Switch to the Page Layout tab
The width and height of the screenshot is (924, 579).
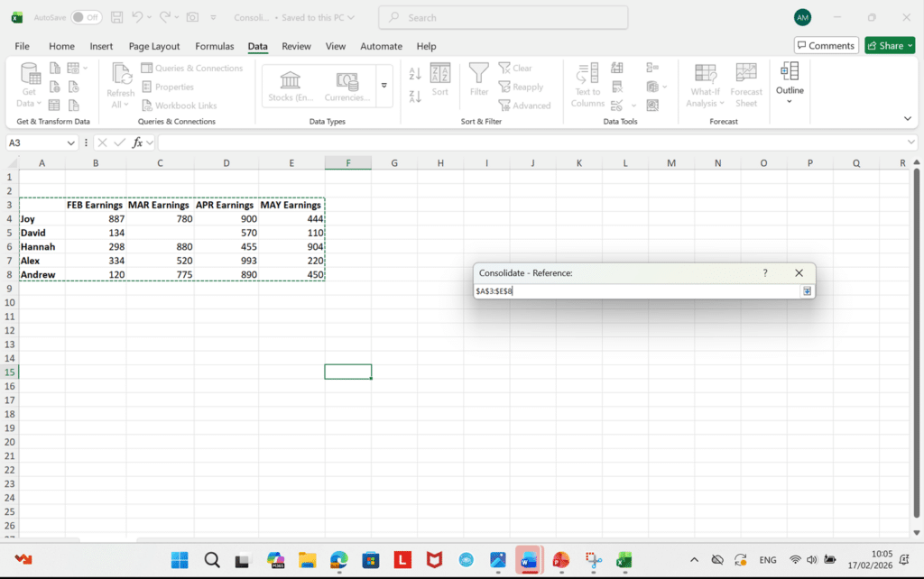pos(154,46)
